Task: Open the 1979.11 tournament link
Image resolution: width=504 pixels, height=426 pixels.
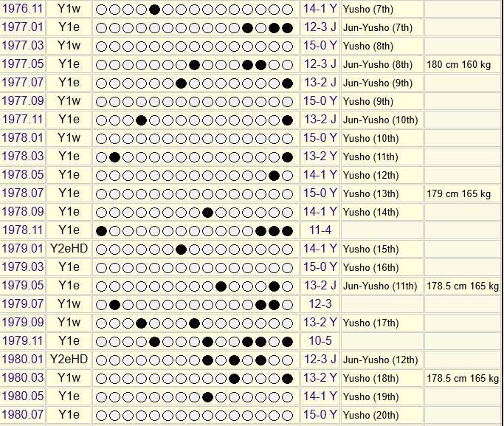Action: 22,341
